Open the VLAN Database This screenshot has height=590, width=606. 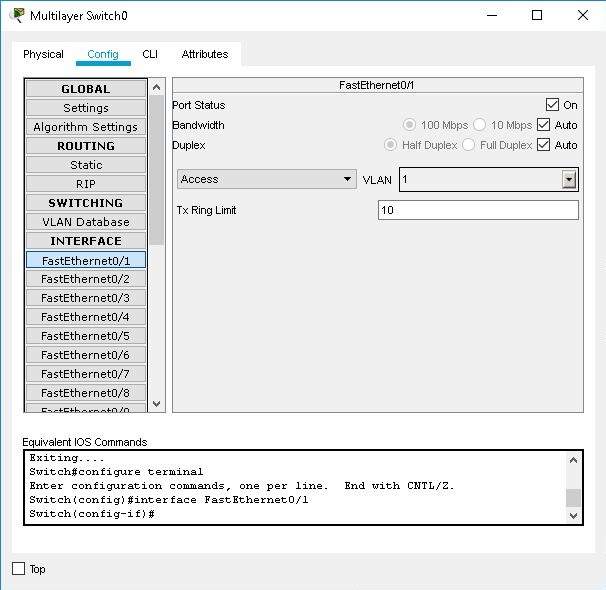[86, 222]
